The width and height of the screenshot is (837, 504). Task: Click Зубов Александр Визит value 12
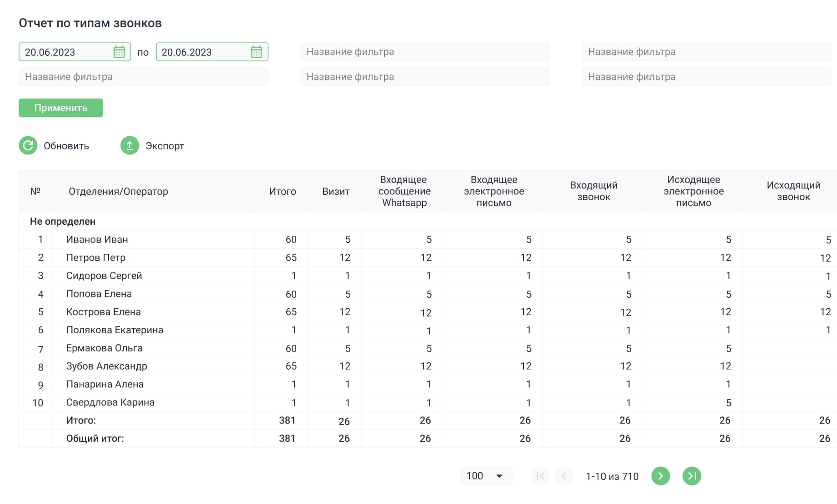click(x=345, y=366)
